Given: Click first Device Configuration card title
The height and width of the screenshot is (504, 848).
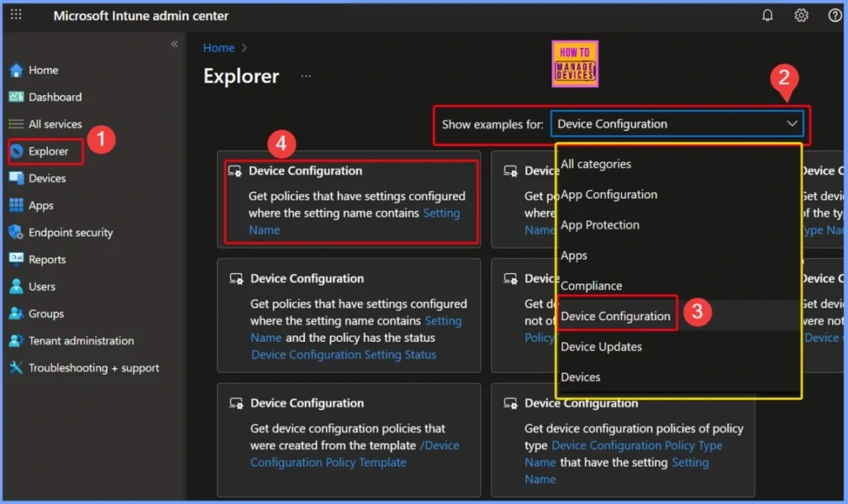Looking at the screenshot, I should (x=305, y=170).
